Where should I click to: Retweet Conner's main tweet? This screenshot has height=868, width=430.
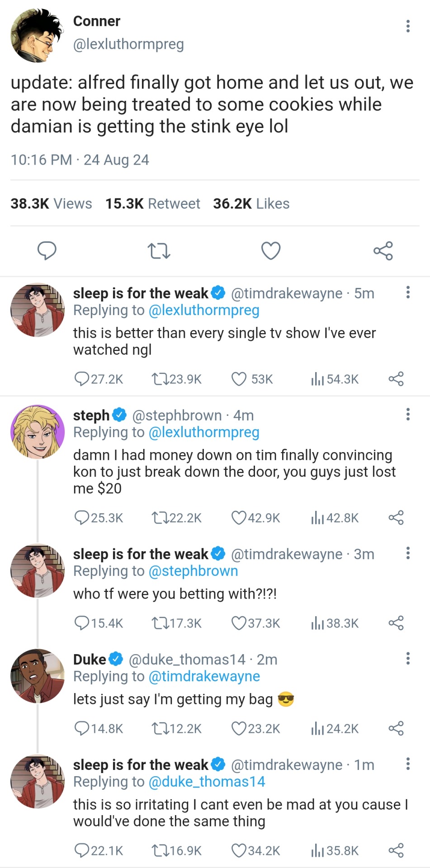(x=159, y=251)
